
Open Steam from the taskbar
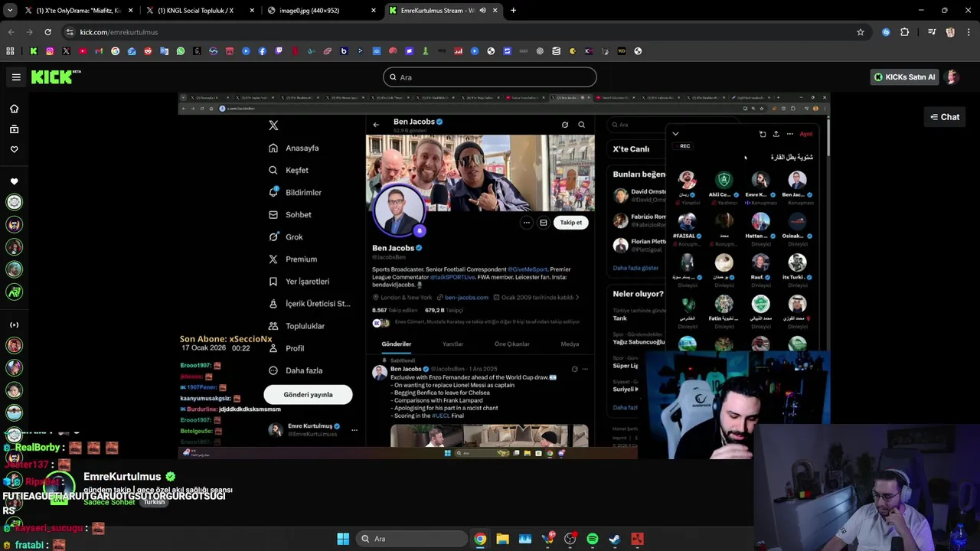[x=615, y=539]
